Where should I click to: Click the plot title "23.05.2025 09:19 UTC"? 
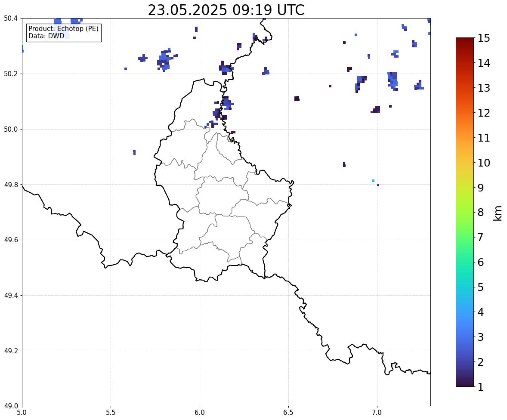(x=226, y=10)
